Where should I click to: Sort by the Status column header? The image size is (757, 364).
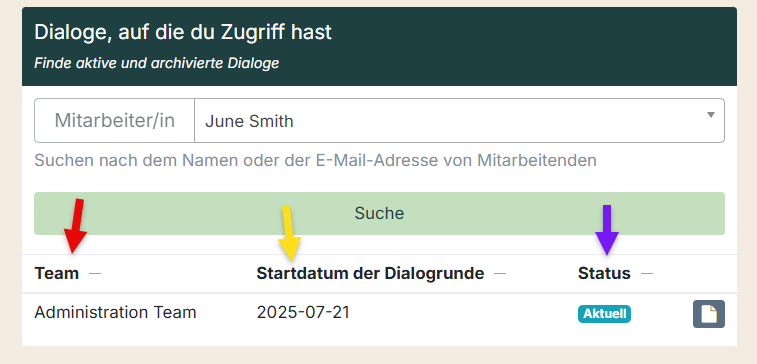point(604,274)
